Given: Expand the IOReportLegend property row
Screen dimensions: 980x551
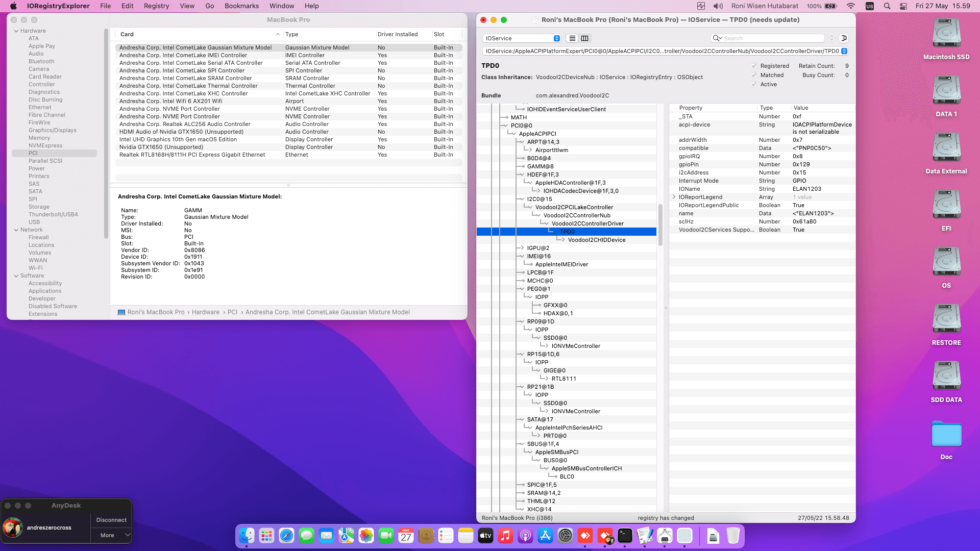Looking at the screenshot, I should pyautogui.click(x=674, y=197).
